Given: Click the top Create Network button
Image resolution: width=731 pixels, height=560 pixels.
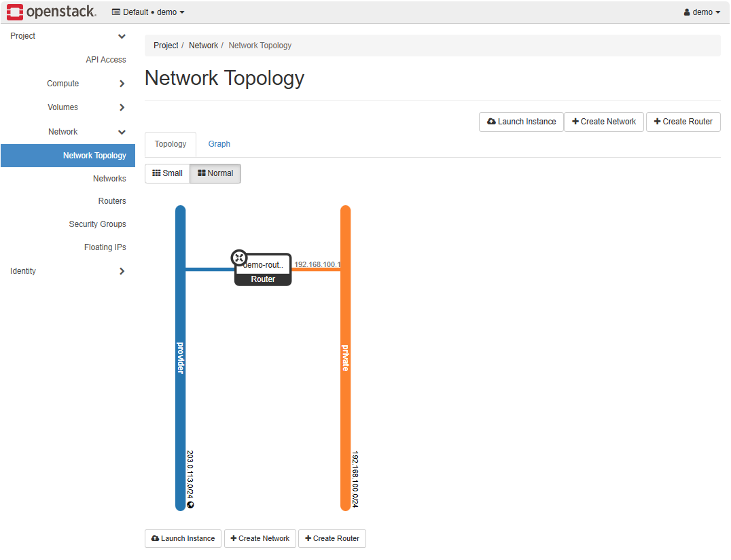Looking at the screenshot, I should tap(603, 122).
